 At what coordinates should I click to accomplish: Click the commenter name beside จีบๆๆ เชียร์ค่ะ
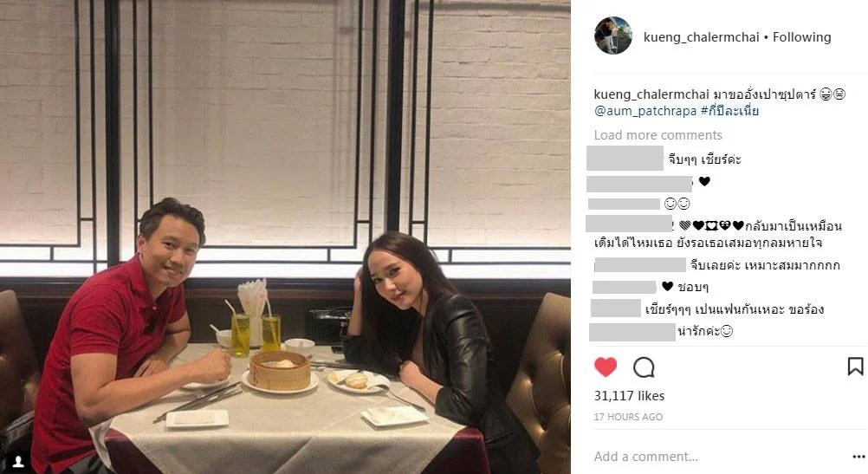(x=625, y=159)
